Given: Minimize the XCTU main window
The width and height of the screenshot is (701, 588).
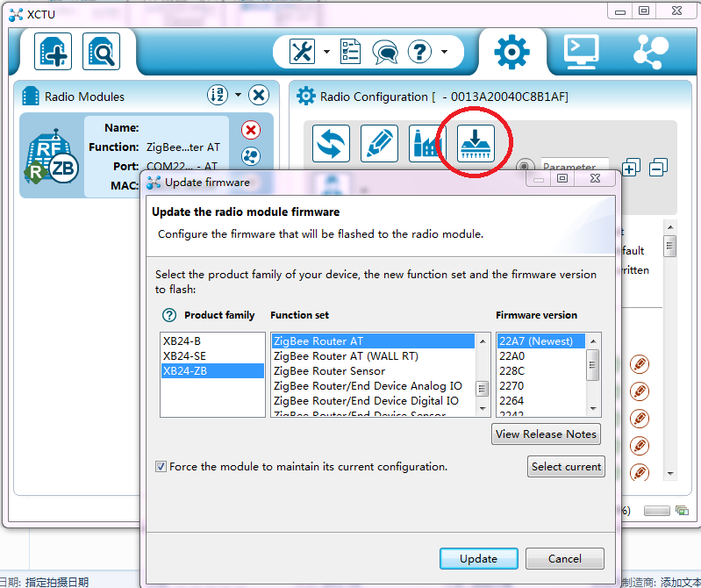Looking at the screenshot, I should point(620,11).
